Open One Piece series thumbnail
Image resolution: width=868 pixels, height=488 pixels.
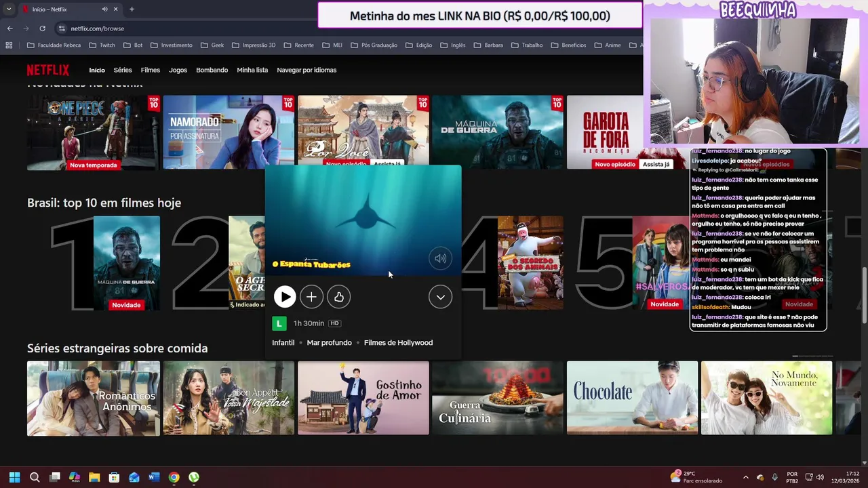[x=94, y=132]
